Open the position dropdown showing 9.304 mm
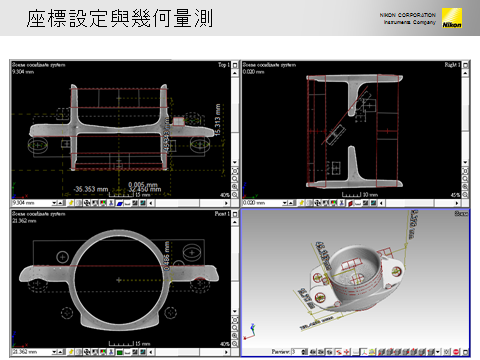The height and width of the screenshot is (360, 480). 54,203
